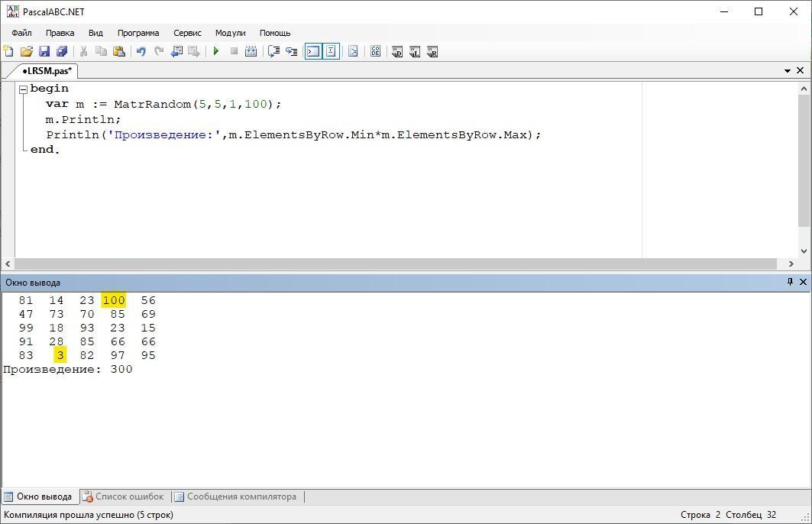Viewport: 812px width, 524px height.
Task: Click the code formatting icon
Action: tap(353, 51)
